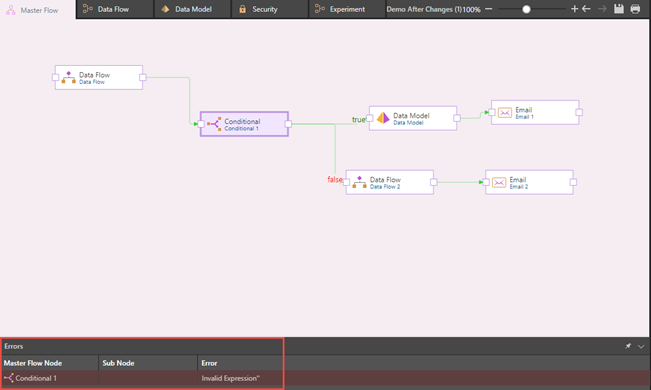Viewport: 651px width, 390px height.
Task: Open the Experiment tab
Action: click(347, 9)
